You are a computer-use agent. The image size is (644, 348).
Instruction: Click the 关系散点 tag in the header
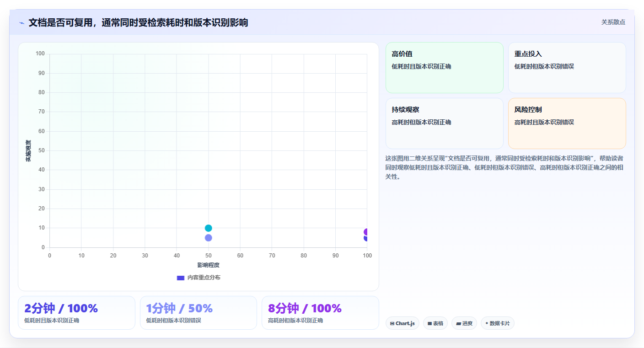613,22
